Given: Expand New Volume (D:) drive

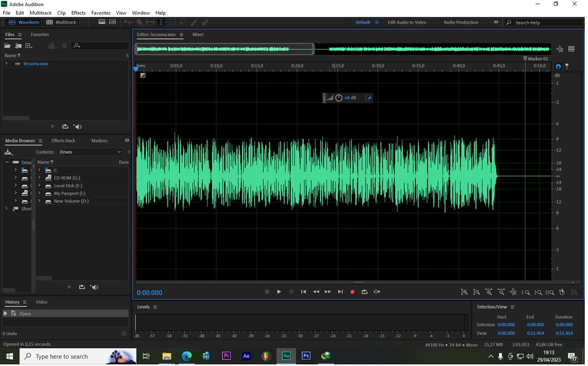Looking at the screenshot, I should 39,201.
